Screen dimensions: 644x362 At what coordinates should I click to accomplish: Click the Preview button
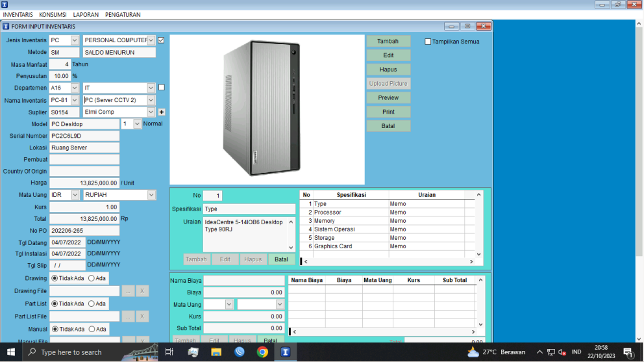point(388,98)
